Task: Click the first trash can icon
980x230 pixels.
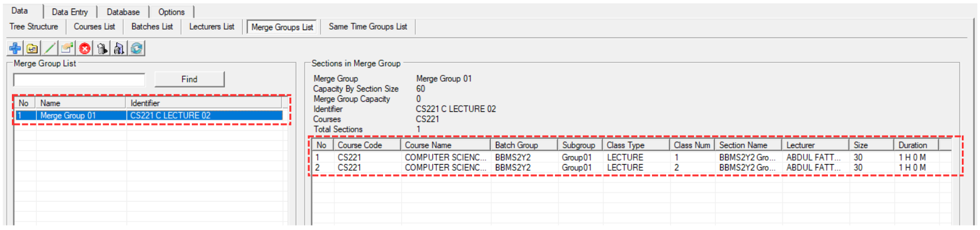Action: (x=102, y=48)
